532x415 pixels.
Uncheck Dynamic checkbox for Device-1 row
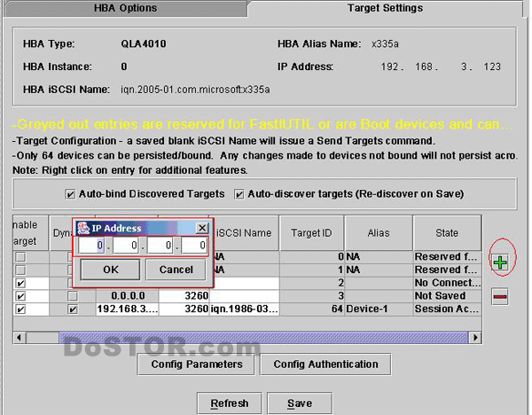point(73,309)
